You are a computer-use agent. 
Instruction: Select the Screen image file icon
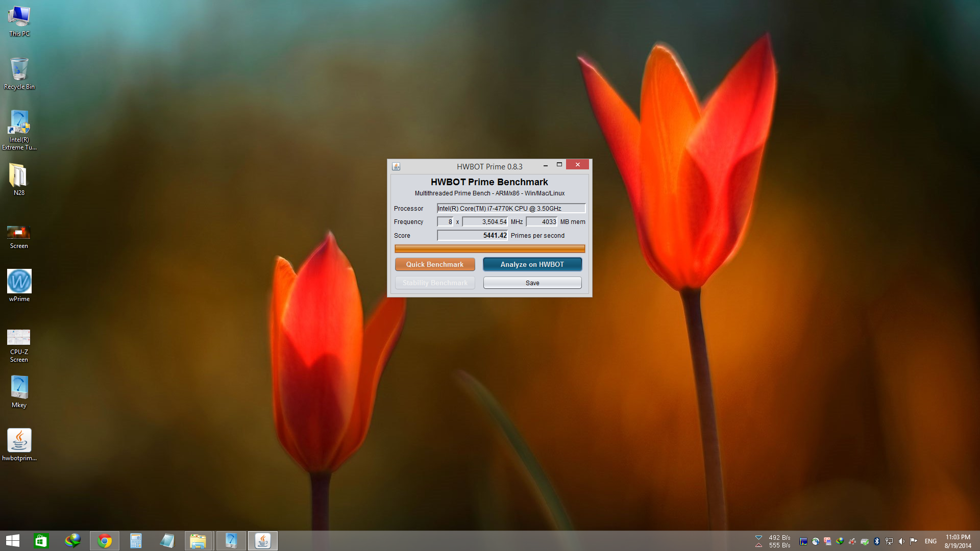pos(19,236)
